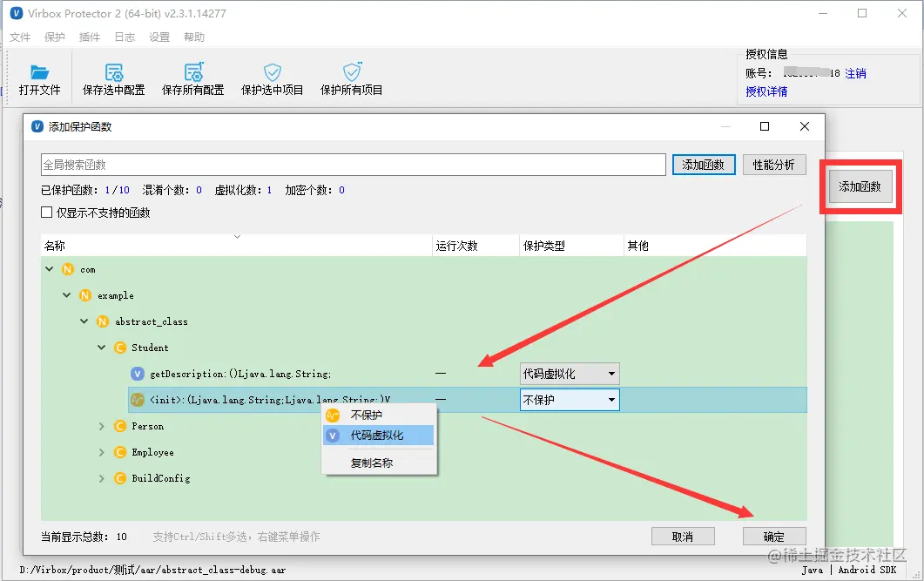Open 授权详情 link
This screenshot has width=924, height=581.
766,91
